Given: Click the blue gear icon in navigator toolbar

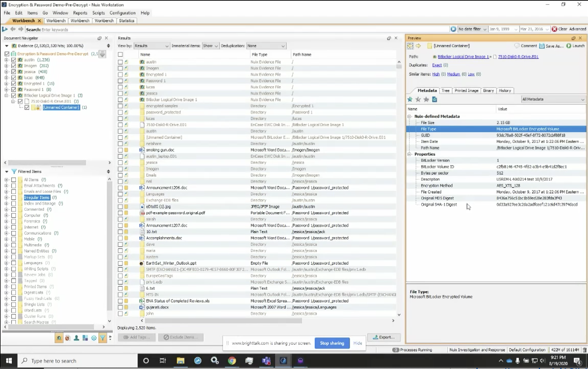Looking at the screenshot, I should pos(94,338).
